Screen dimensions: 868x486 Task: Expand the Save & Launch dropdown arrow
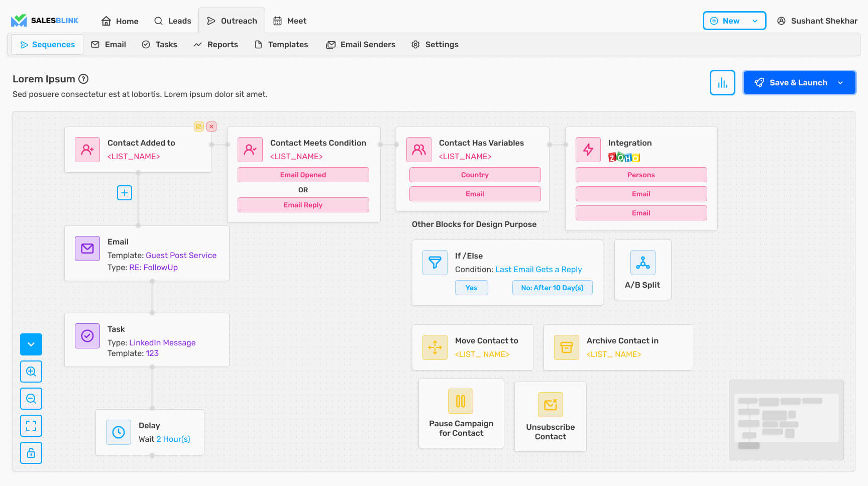[x=840, y=83]
